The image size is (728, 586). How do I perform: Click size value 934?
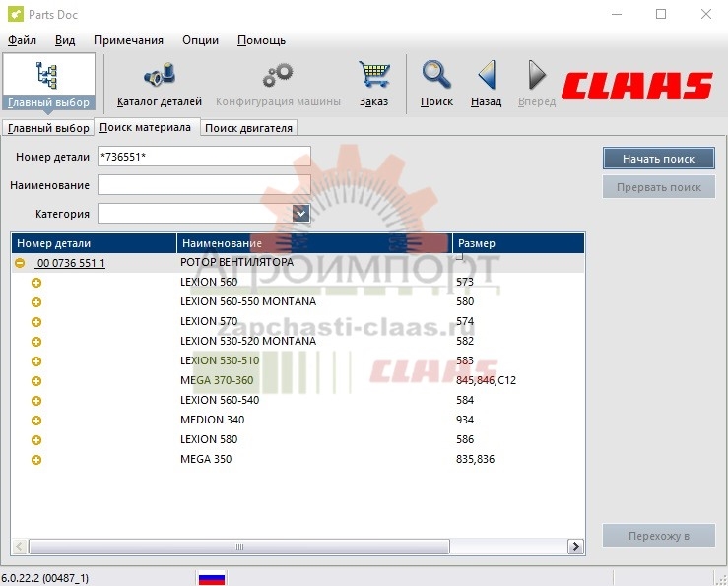click(465, 420)
